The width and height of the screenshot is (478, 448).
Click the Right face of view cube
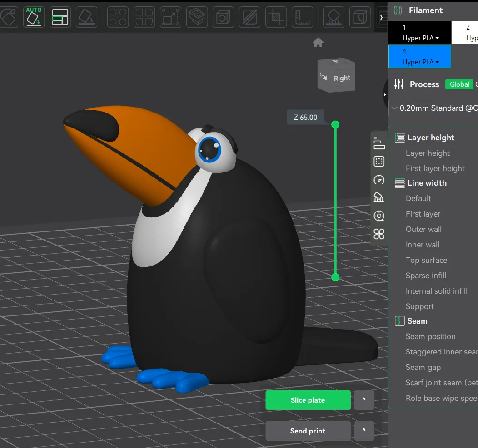click(342, 78)
